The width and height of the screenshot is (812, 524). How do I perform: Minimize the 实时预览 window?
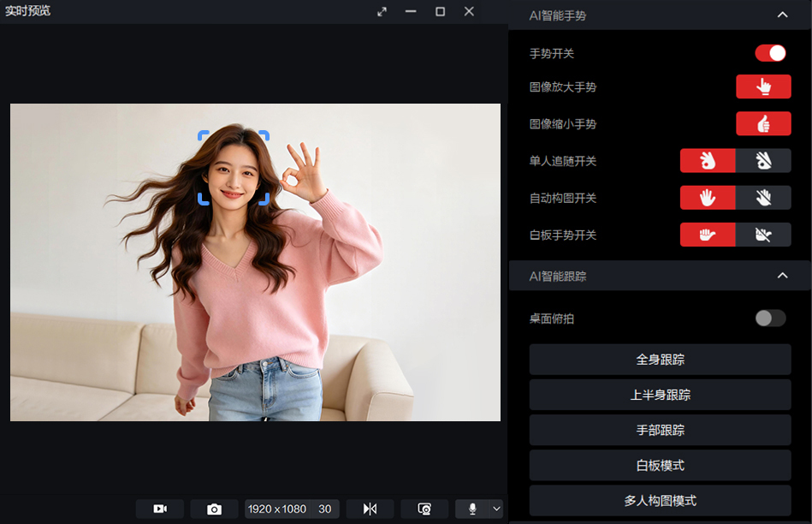[x=411, y=11]
